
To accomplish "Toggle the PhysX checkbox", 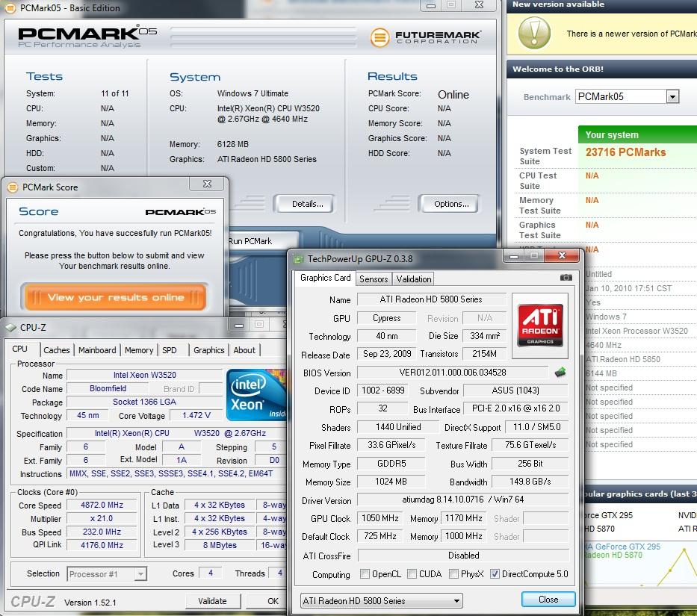I will pos(454,573).
